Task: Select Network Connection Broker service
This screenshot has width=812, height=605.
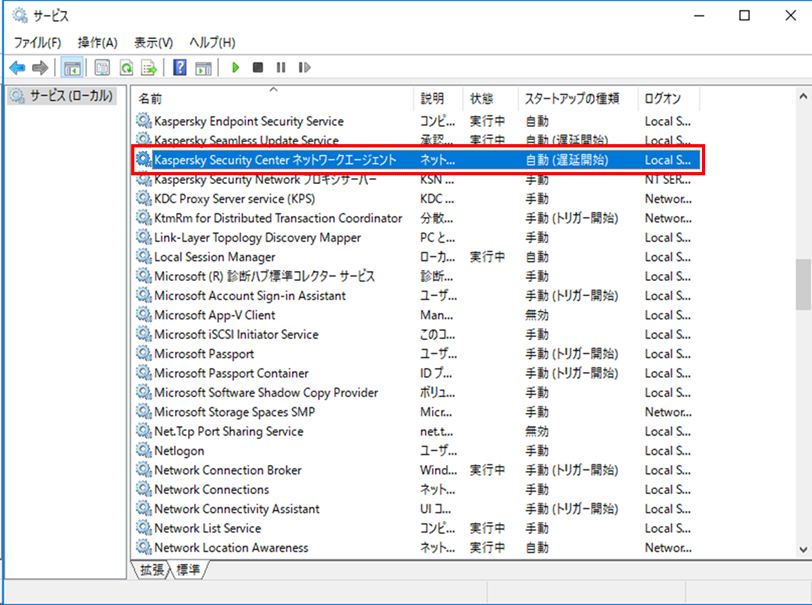Action: 417,470
